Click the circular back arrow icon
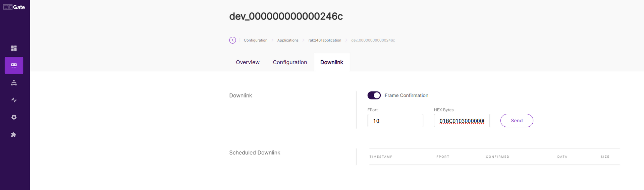The width and height of the screenshot is (644, 190). (232, 40)
